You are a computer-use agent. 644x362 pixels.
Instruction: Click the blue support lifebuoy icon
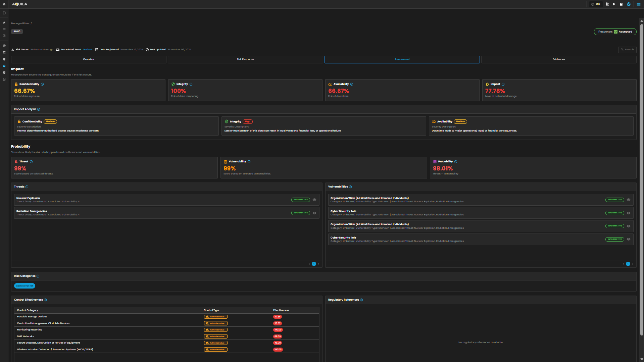coord(629,4)
